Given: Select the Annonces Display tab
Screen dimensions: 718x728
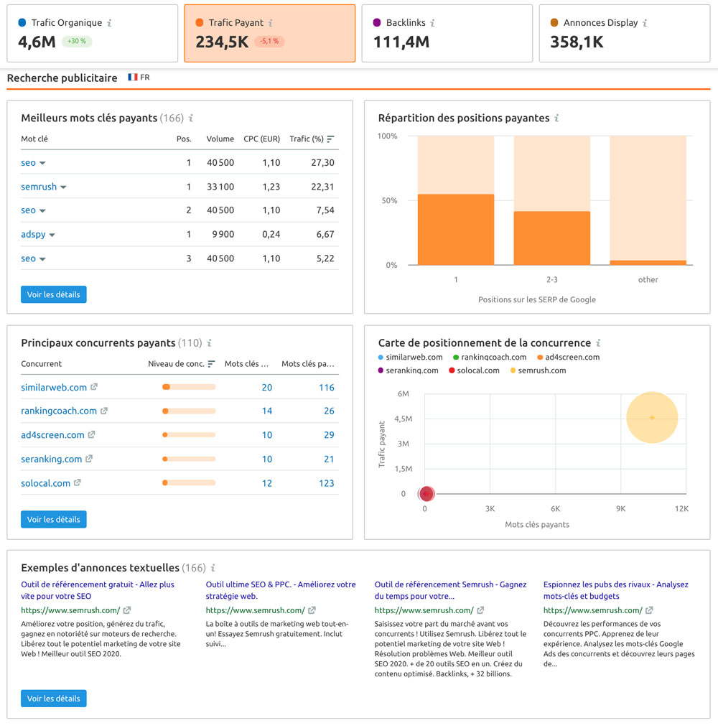Looking at the screenshot, I should tap(625, 34).
